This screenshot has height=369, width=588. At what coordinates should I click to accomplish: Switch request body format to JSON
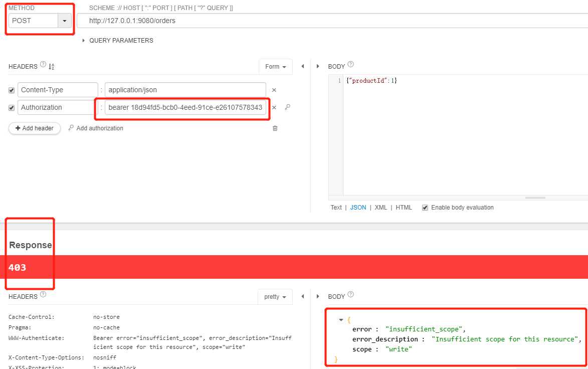click(x=358, y=208)
